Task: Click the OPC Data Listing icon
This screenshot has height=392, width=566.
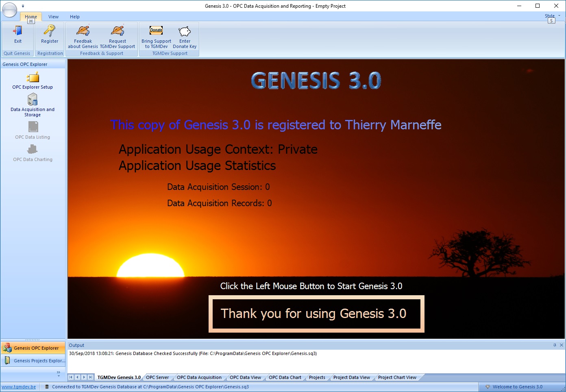Action: pos(33,127)
